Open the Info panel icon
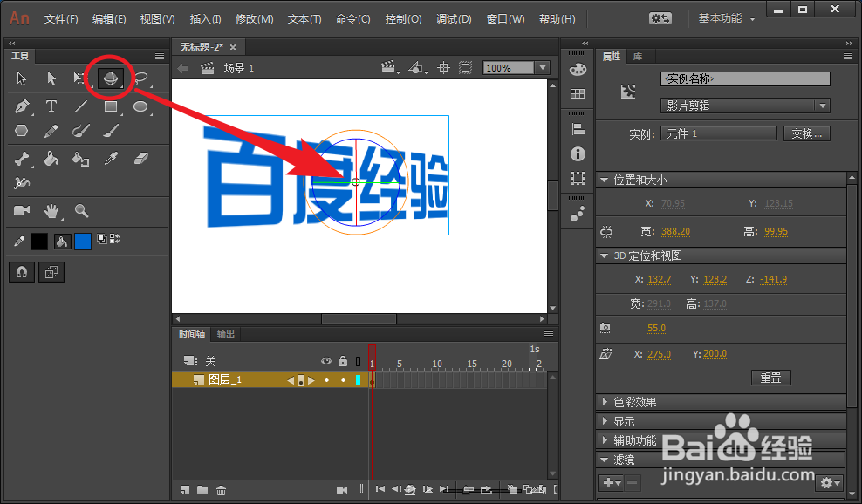The height and width of the screenshot is (504, 862). (578, 153)
